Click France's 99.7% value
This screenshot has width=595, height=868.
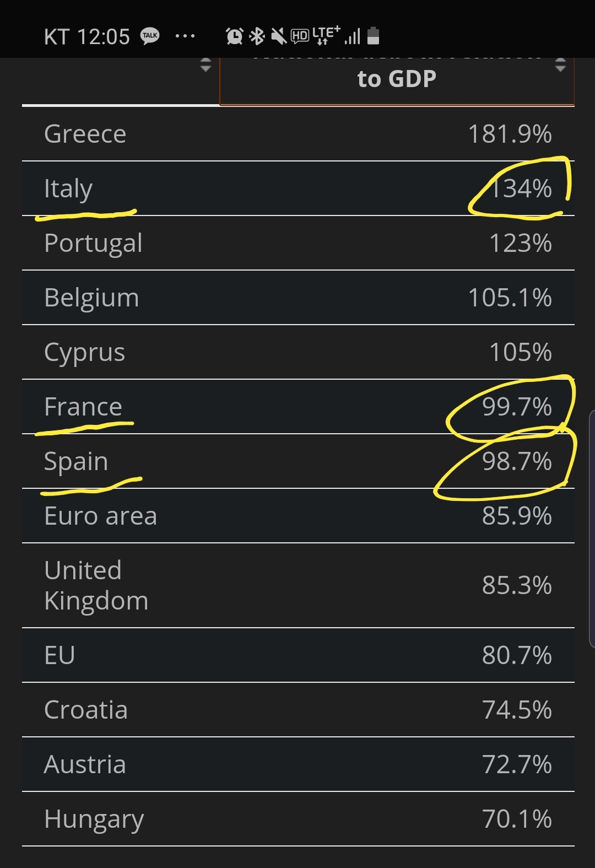(517, 407)
